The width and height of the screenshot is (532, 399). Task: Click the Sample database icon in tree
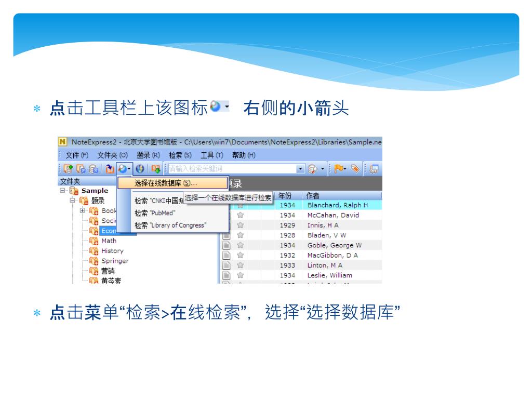(x=74, y=190)
